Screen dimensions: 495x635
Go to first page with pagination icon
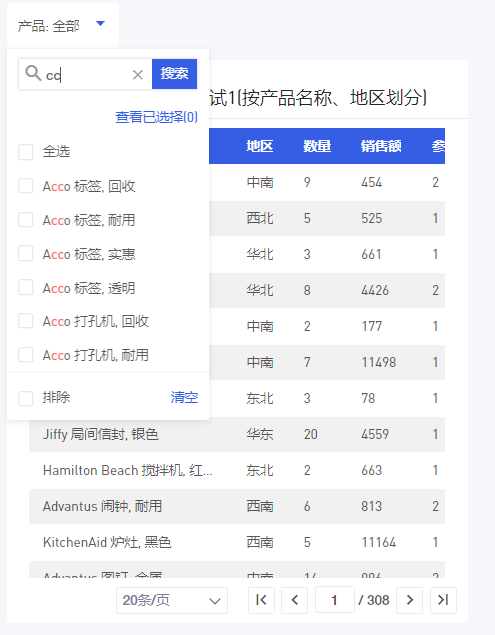point(261,600)
